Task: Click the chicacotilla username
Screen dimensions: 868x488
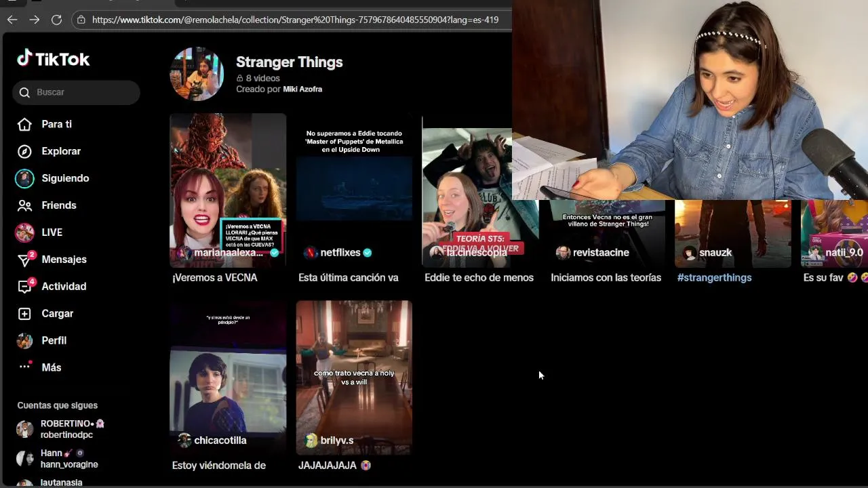Action: 220,441
